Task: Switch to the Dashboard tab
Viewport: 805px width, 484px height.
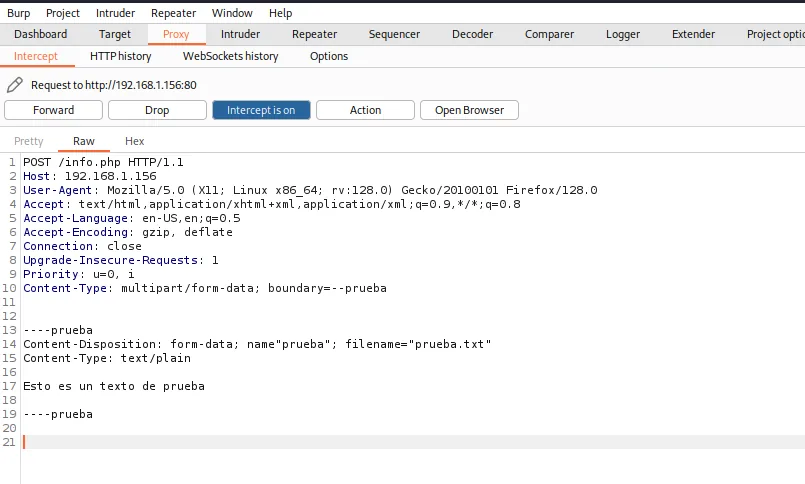Action: [41, 34]
